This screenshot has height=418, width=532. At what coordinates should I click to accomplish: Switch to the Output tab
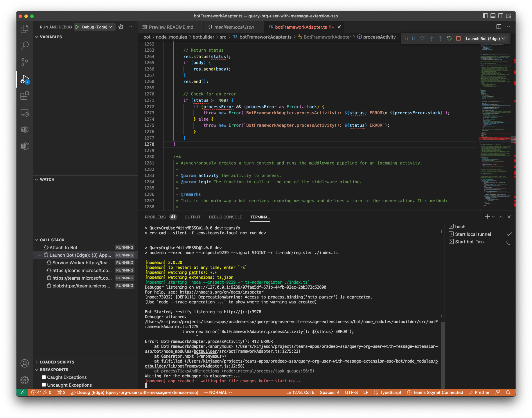point(193,217)
